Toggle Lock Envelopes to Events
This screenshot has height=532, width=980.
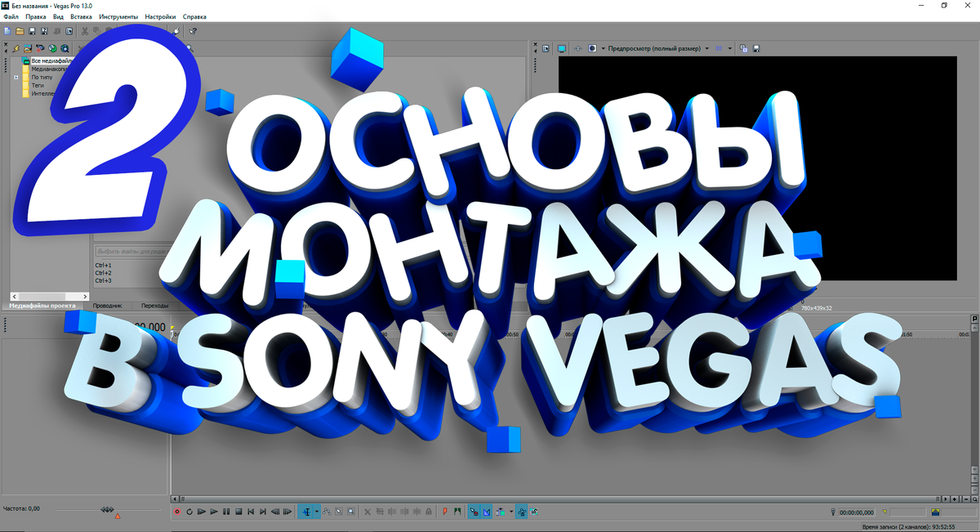[521, 512]
